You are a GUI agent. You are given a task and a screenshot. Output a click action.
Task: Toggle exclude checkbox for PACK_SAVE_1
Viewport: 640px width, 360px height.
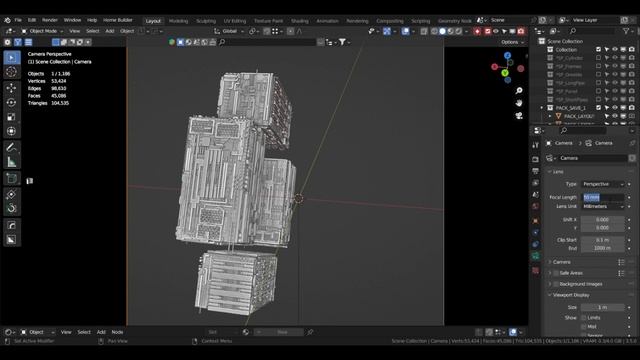tap(598, 108)
